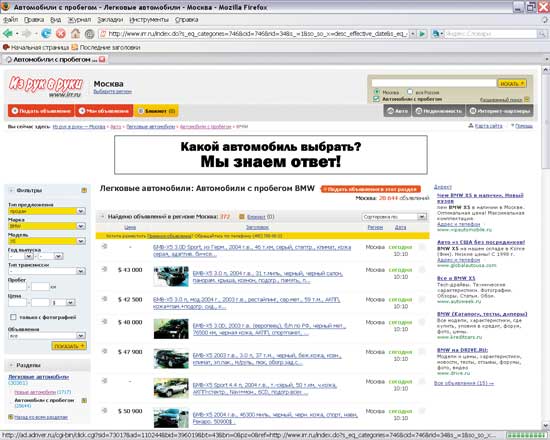Click the site map icon

coord(471,126)
